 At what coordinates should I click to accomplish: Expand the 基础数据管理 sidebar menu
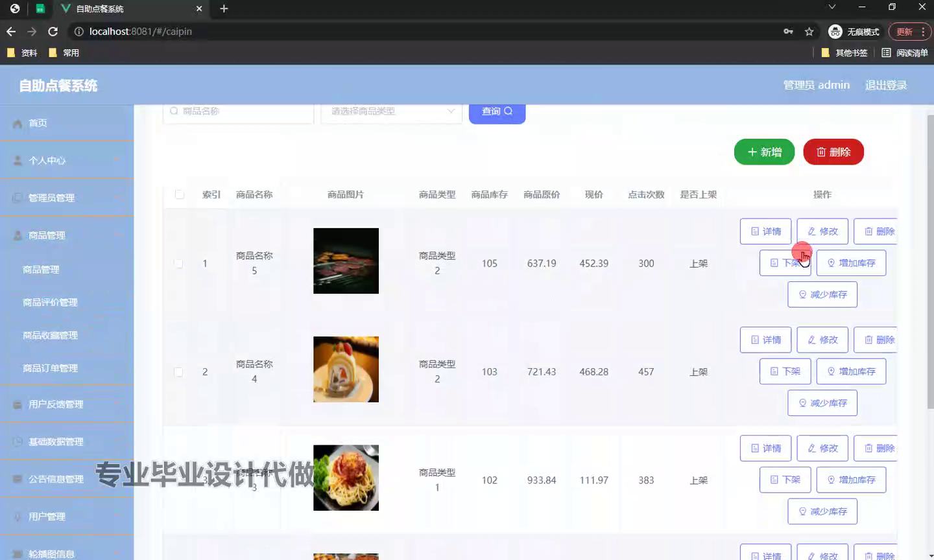pos(67,442)
